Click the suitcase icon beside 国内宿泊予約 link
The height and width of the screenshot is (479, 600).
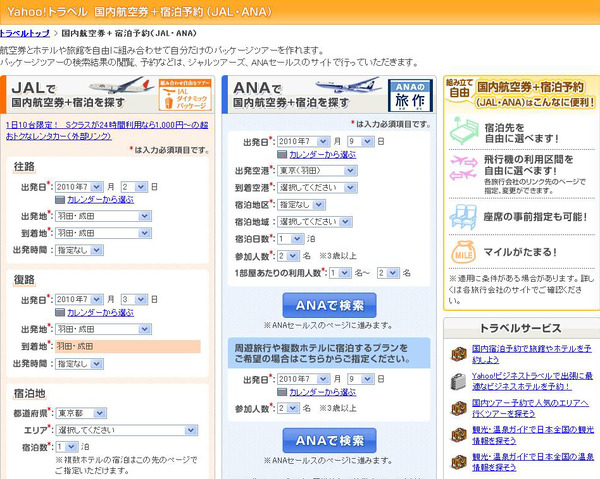(457, 355)
